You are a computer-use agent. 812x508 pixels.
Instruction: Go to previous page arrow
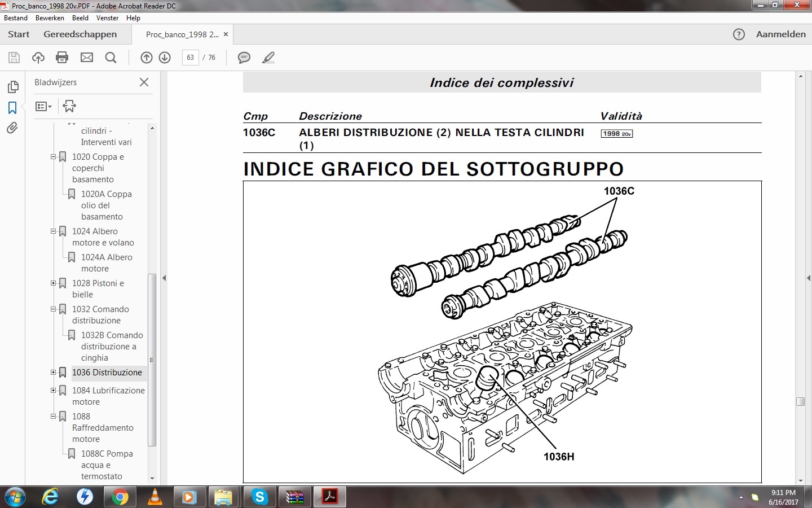pyautogui.click(x=147, y=58)
